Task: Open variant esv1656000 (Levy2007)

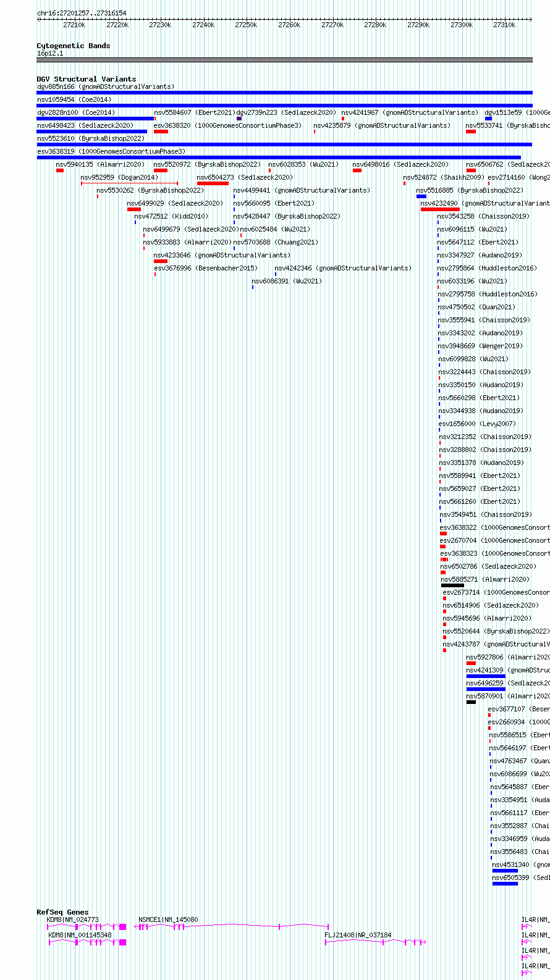Action: tap(478, 424)
